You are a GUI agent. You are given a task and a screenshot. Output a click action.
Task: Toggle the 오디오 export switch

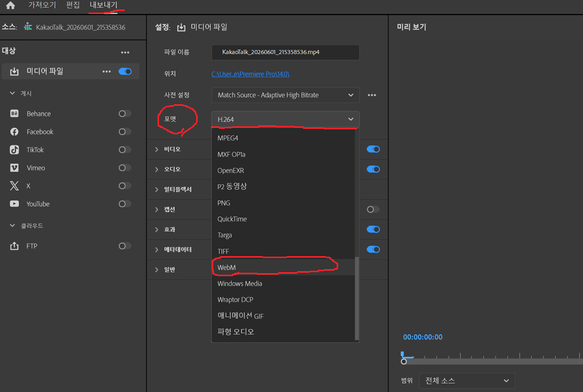coord(373,169)
